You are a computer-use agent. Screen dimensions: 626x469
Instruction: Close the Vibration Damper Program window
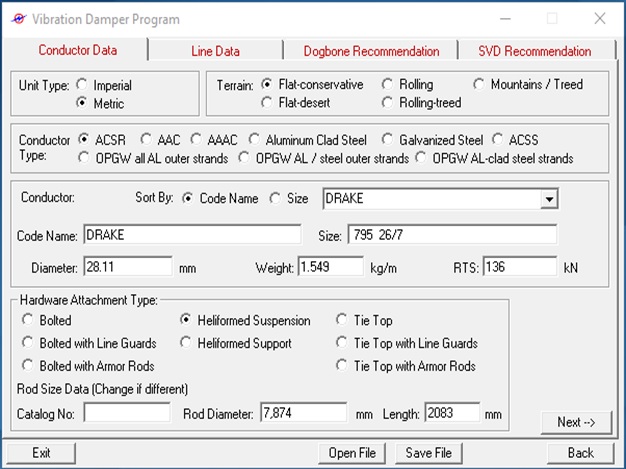(599, 19)
